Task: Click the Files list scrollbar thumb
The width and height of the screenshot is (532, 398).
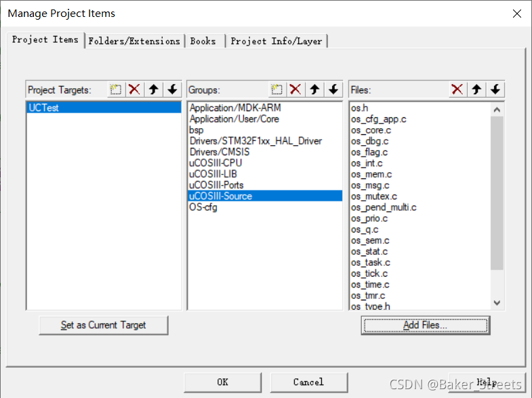Action: (497, 193)
